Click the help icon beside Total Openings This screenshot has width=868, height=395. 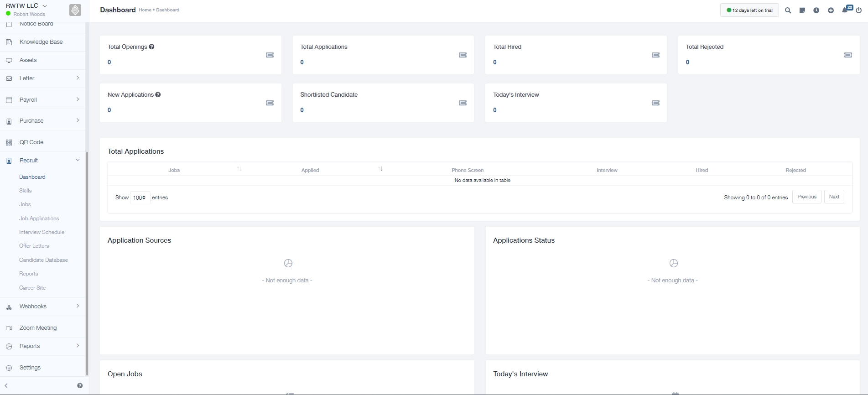coord(151,47)
